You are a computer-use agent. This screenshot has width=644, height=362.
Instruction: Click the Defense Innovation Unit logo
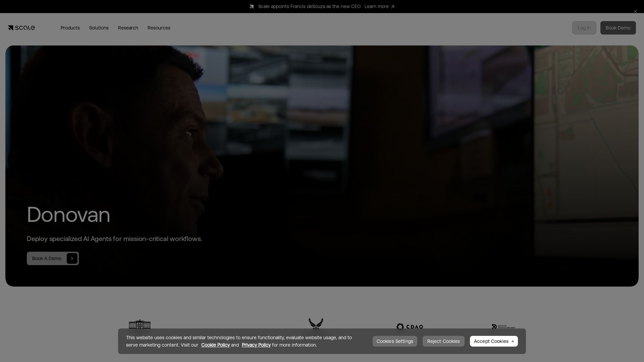pyautogui.click(x=503, y=326)
